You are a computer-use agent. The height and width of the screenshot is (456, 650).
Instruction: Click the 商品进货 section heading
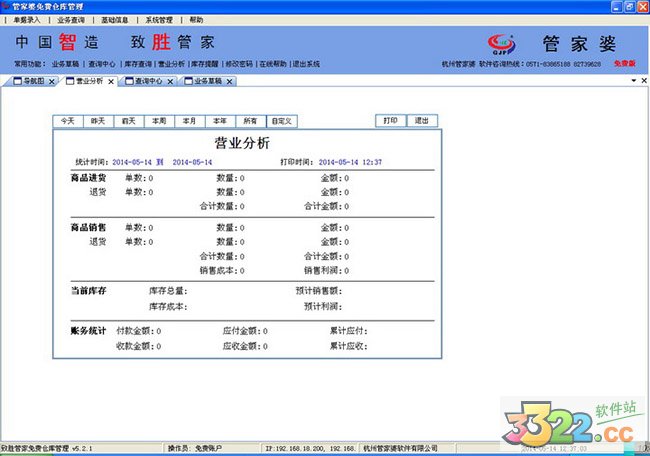click(88, 178)
